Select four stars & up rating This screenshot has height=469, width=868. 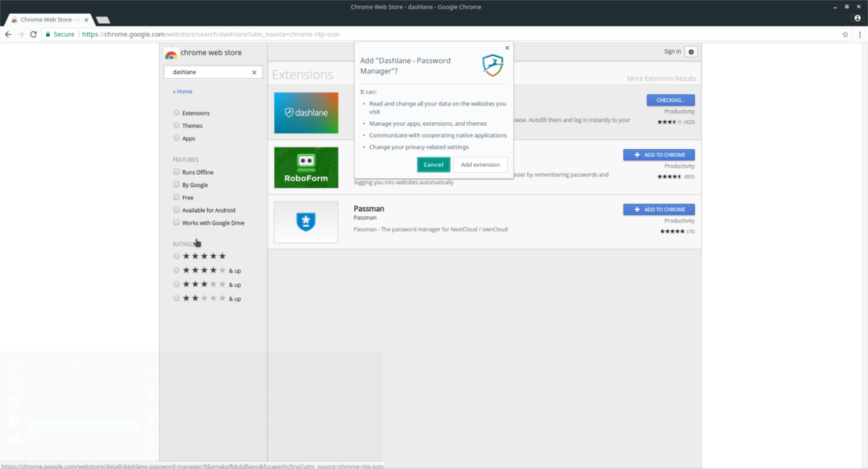[176, 270]
